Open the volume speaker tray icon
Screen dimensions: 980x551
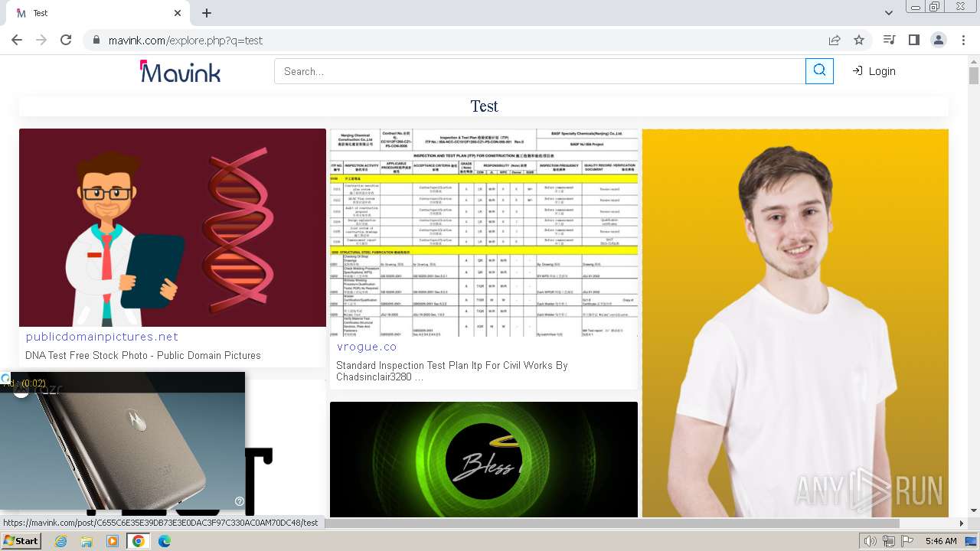click(871, 541)
